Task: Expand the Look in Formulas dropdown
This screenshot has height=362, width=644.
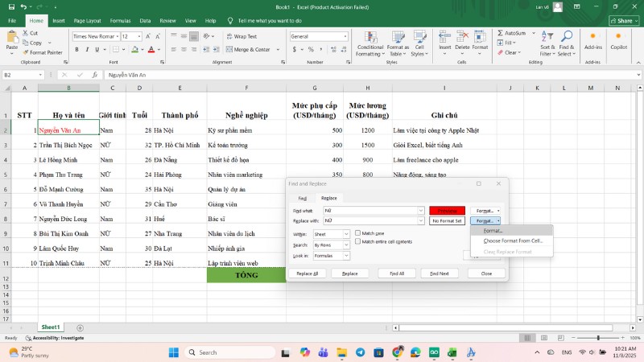Action: tap(347, 256)
